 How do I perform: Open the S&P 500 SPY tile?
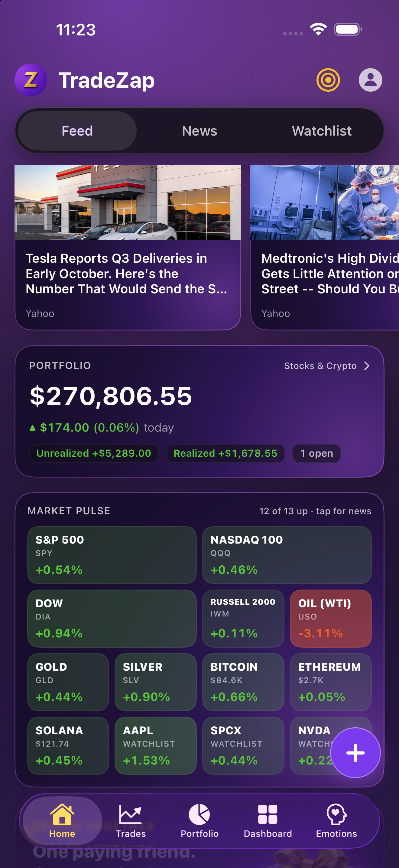click(x=112, y=555)
